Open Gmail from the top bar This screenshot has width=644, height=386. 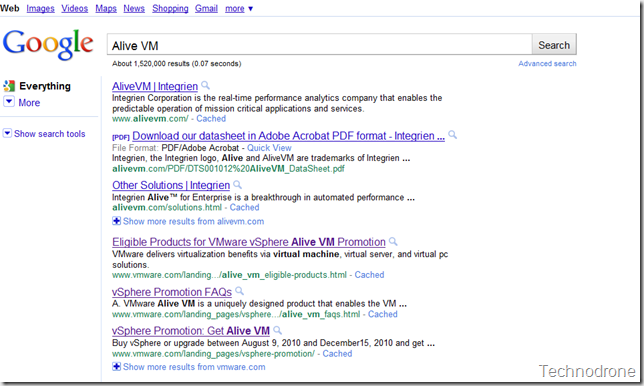(x=206, y=8)
